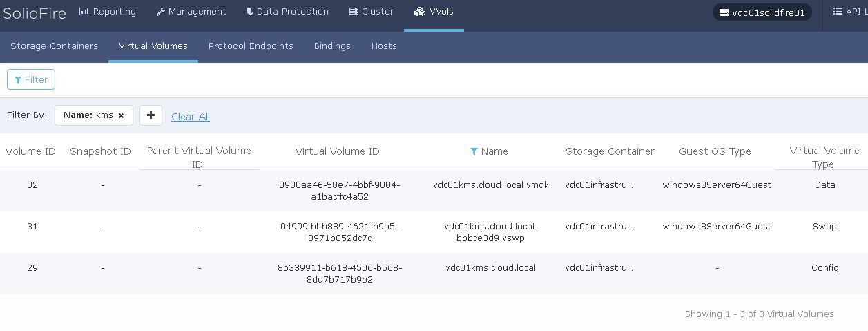Select the vdc01kms.cloud.local.vmdk volume row
Screen dimensions: 868x331
point(434,191)
